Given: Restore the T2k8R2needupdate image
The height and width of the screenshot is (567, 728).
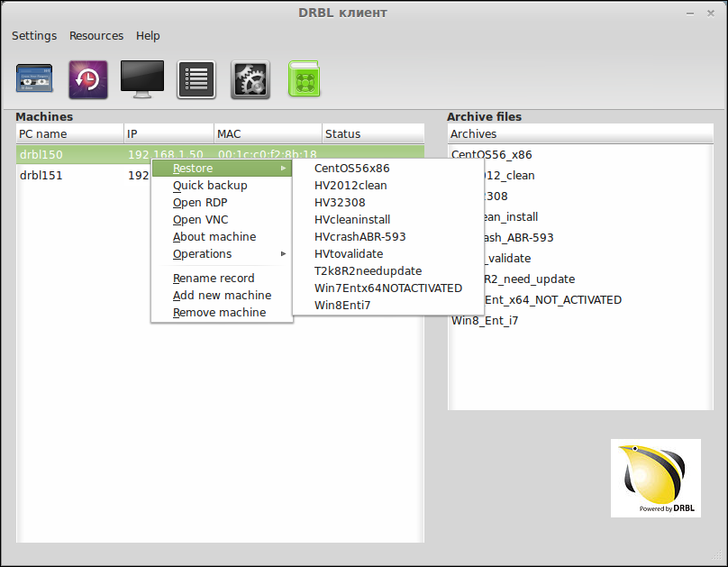Looking at the screenshot, I should click(x=388, y=271).
